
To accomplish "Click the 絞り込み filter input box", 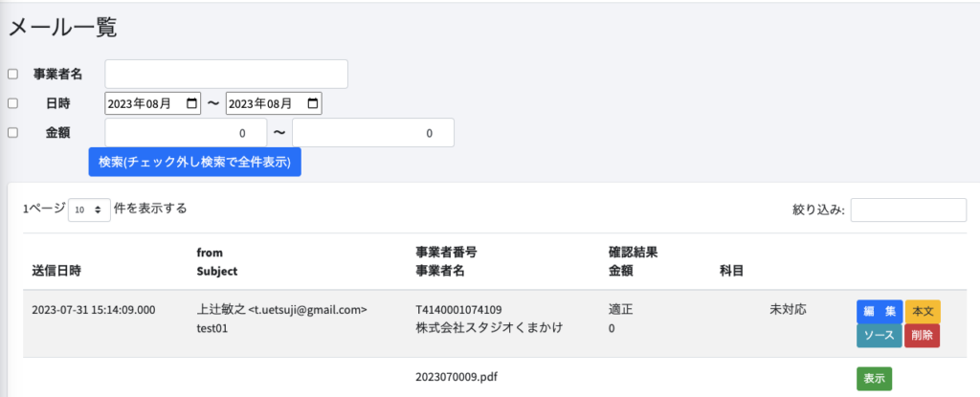I will point(908,210).
